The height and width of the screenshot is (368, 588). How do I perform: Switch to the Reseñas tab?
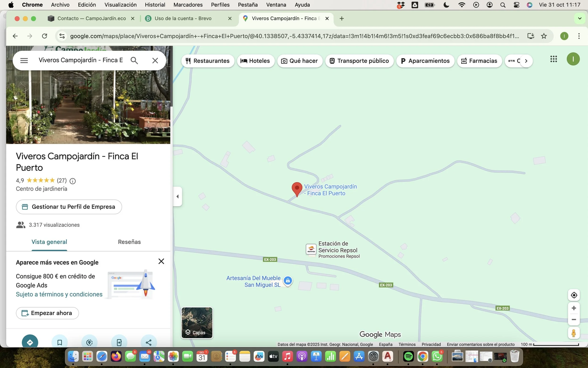pyautogui.click(x=129, y=242)
